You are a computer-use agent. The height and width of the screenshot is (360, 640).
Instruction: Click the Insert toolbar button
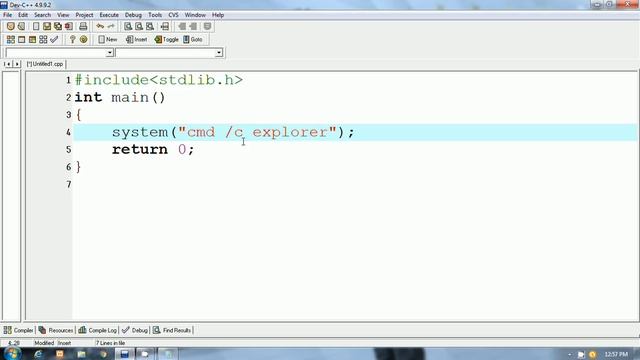(137, 40)
